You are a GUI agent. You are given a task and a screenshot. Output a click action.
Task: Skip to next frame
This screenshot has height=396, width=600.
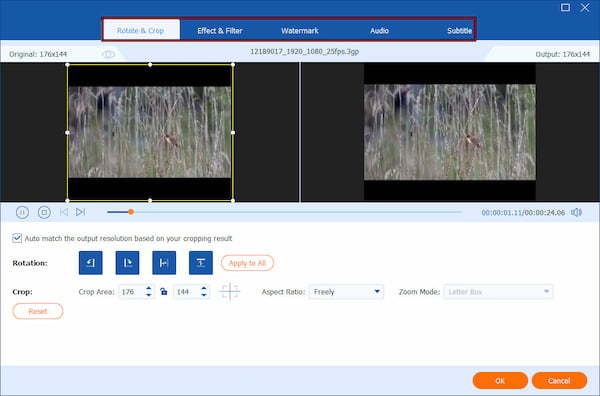coord(80,212)
